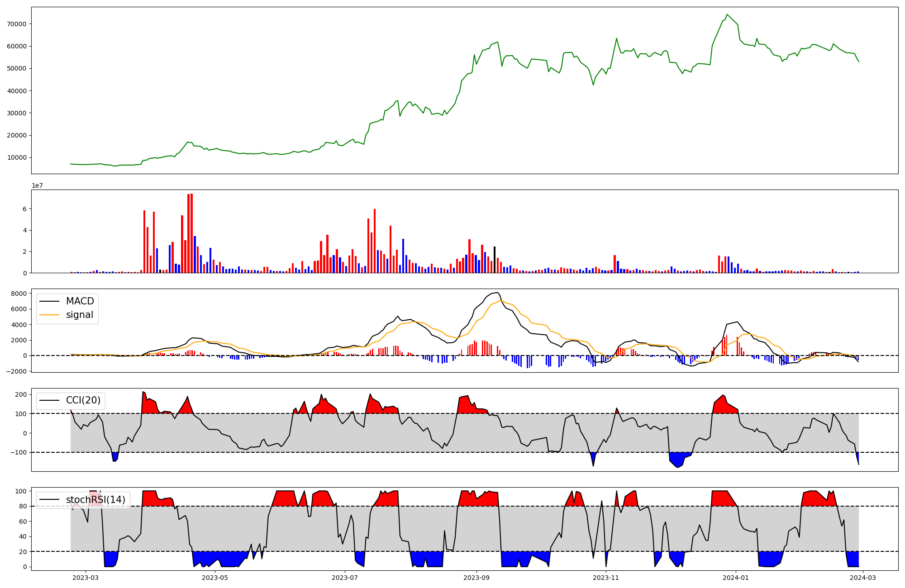
Task: Click the 2023-03 x-axis date label
Action: pos(85,578)
